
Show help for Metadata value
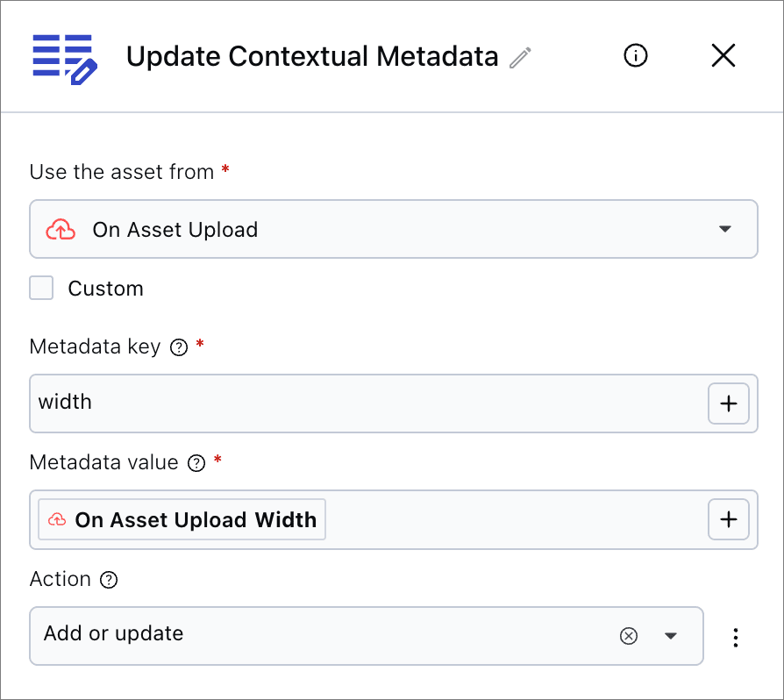point(196,463)
